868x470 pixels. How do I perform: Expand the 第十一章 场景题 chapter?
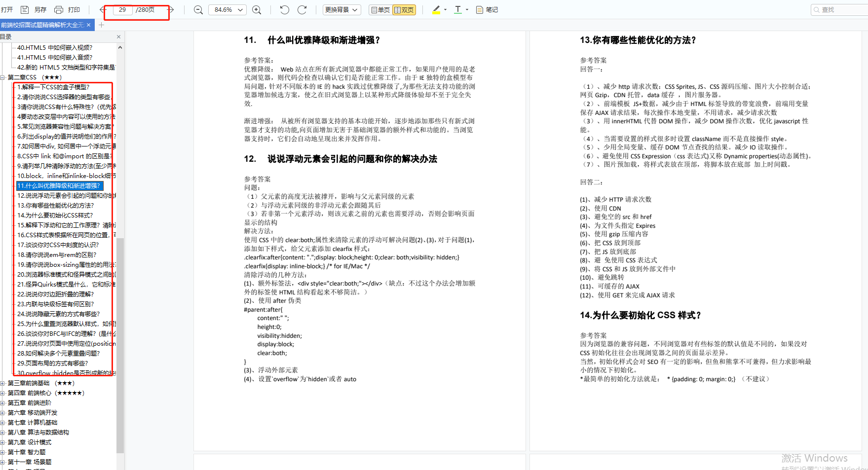(x=3, y=462)
